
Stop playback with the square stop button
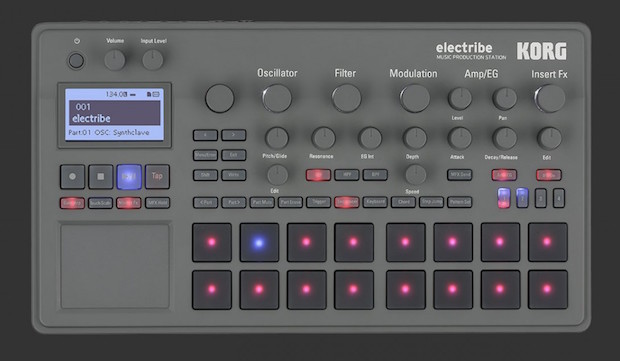100,176
